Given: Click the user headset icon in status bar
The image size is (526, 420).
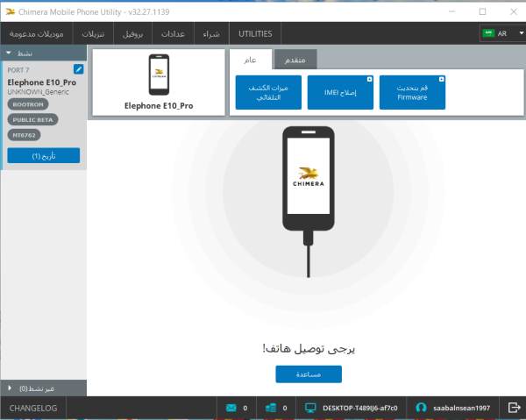Looking at the screenshot, I should [421, 408].
